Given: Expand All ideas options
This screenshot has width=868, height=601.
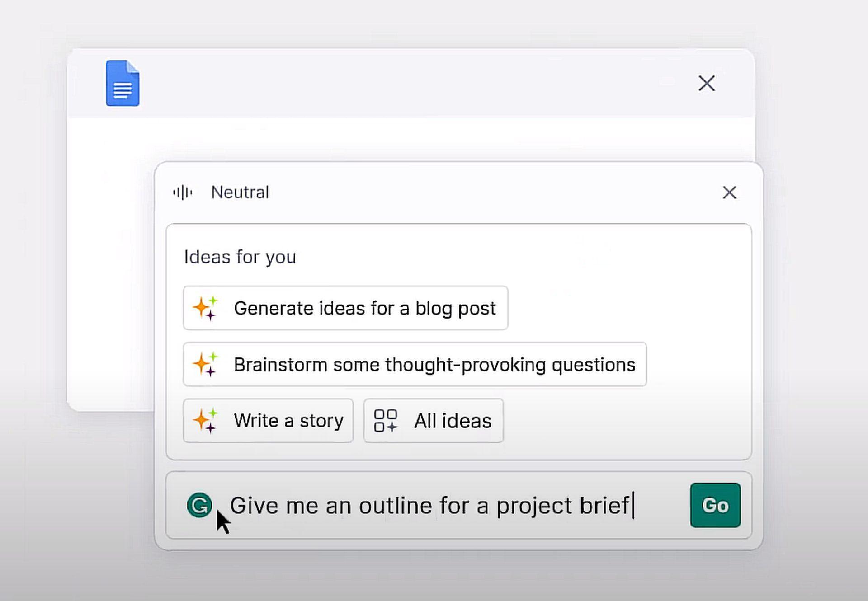Looking at the screenshot, I should click(x=434, y=420).
